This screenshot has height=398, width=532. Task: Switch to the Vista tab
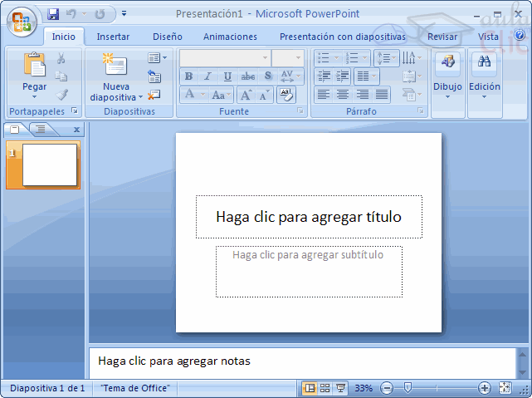click(488, 37)
